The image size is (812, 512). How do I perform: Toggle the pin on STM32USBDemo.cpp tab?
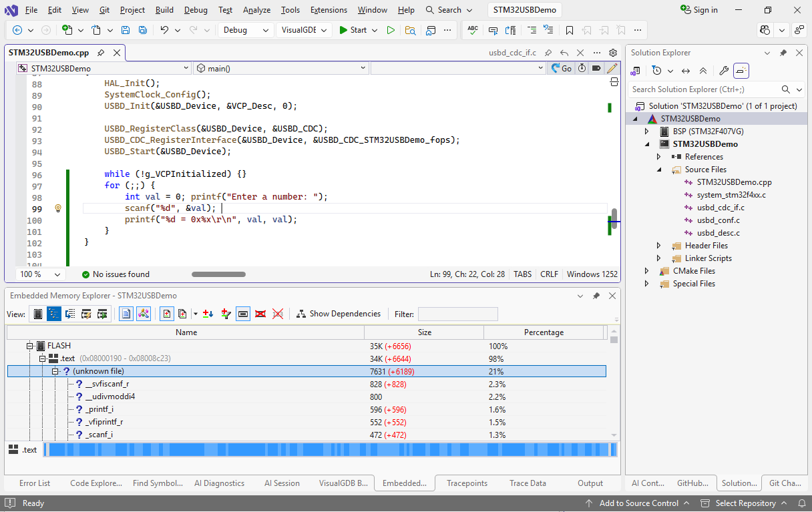click(101, 53)
